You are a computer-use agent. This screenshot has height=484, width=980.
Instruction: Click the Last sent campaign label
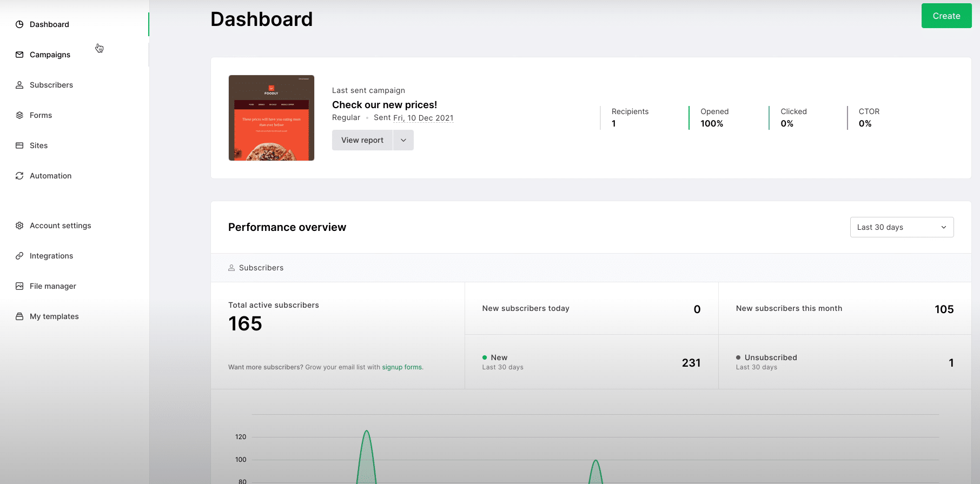pos(368,90)
